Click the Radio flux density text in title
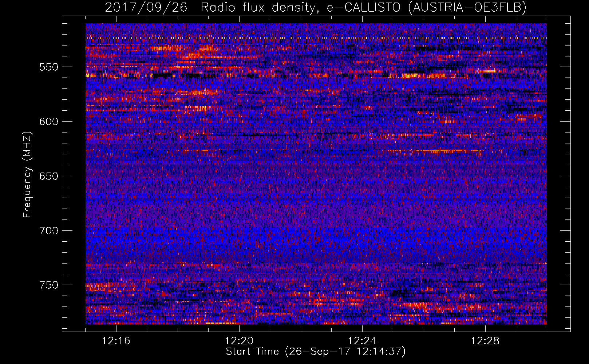This screenshot has width=589, height=364. (x=258, y=7)
